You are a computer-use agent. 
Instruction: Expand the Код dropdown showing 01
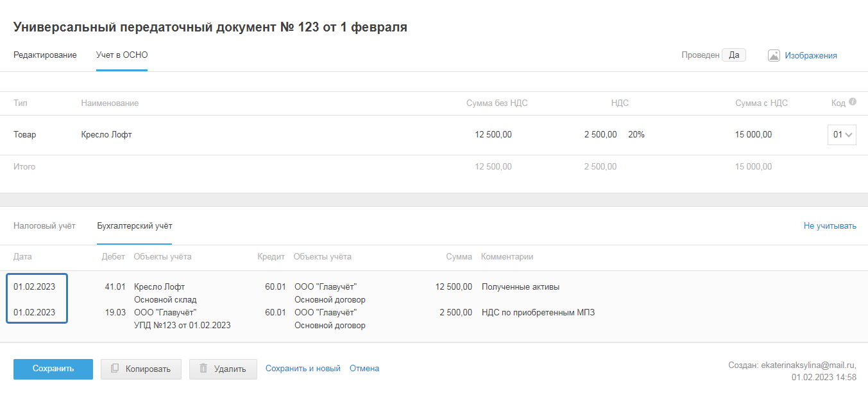point(842,135)
